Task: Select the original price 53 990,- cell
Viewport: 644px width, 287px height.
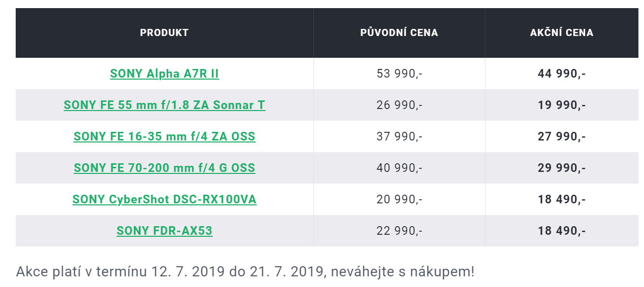Action: tap(399, 74)
